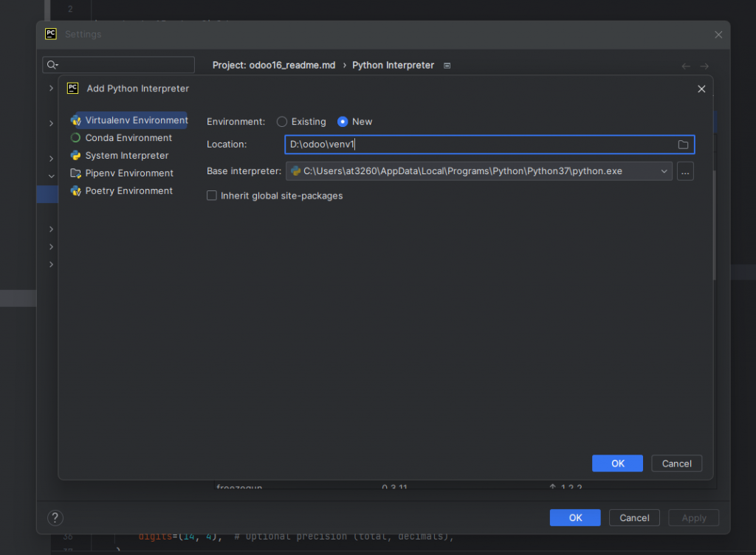756x555 pixels.
Task: Select Poetry Environment entry
Action: pos(122,190)
